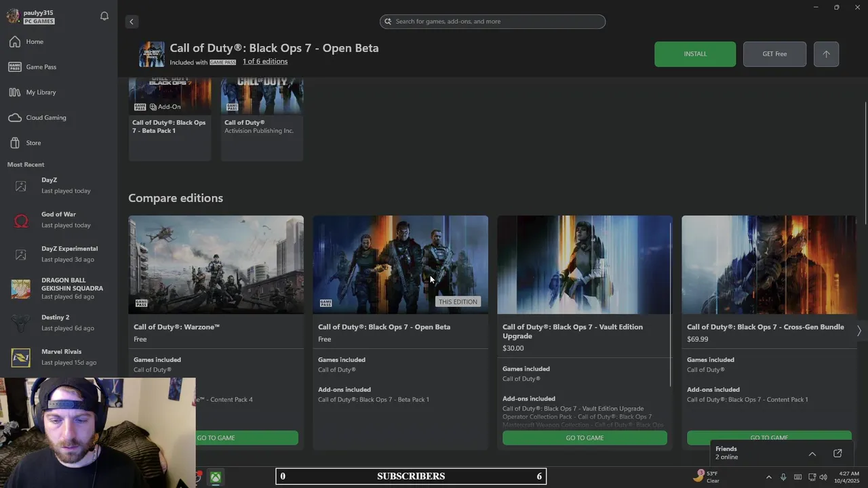This screenshot has height=488, width=868.
Task: Open the Call of Duty Activision card
Action: click(x=262, y=119)
